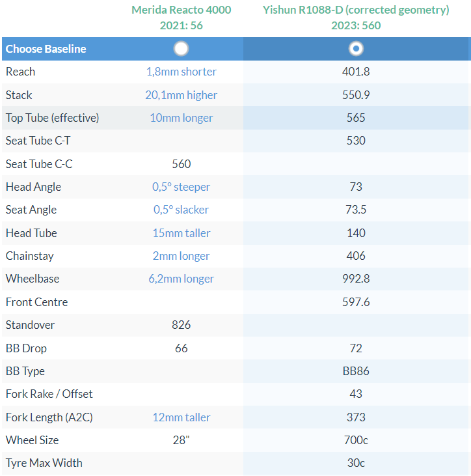Viewport: 471px width, 476px height.
Task: Click the "15mm taller" head tube difference
Action: click(182, 233)
